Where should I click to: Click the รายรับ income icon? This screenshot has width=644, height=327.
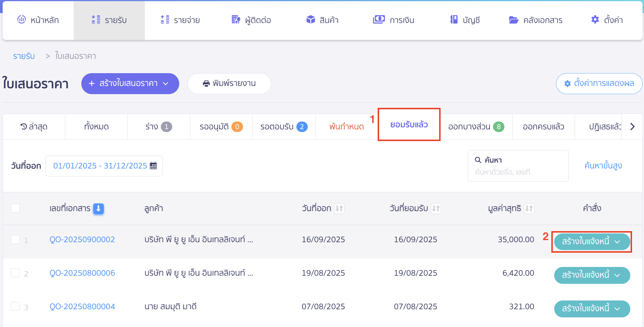pos(96,20)
